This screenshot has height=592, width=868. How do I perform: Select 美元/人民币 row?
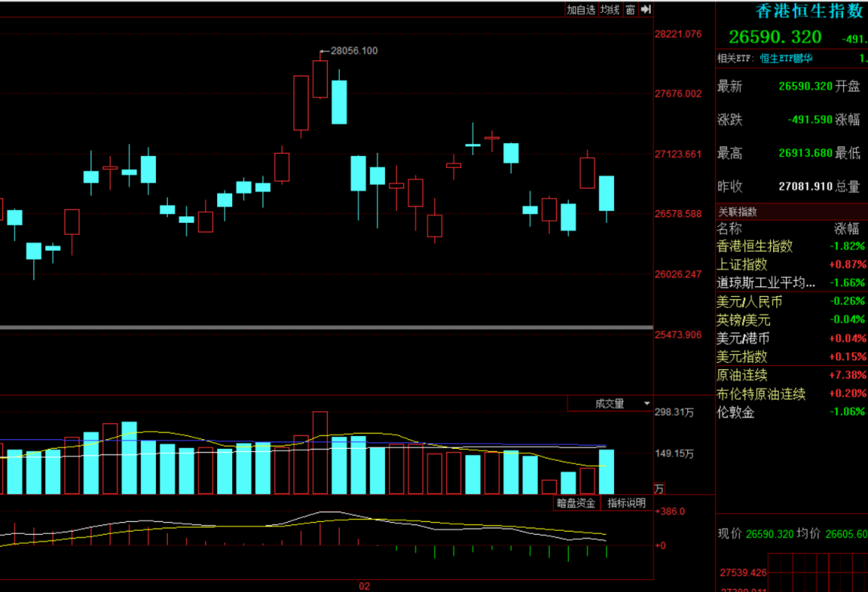pos(792,302)
